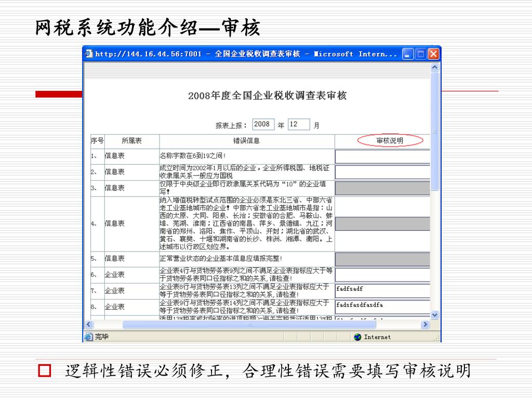Click the 完毕 status bar text
This screenshot has width=532, height=399.
pyautogui.click(x=101, y=337)
